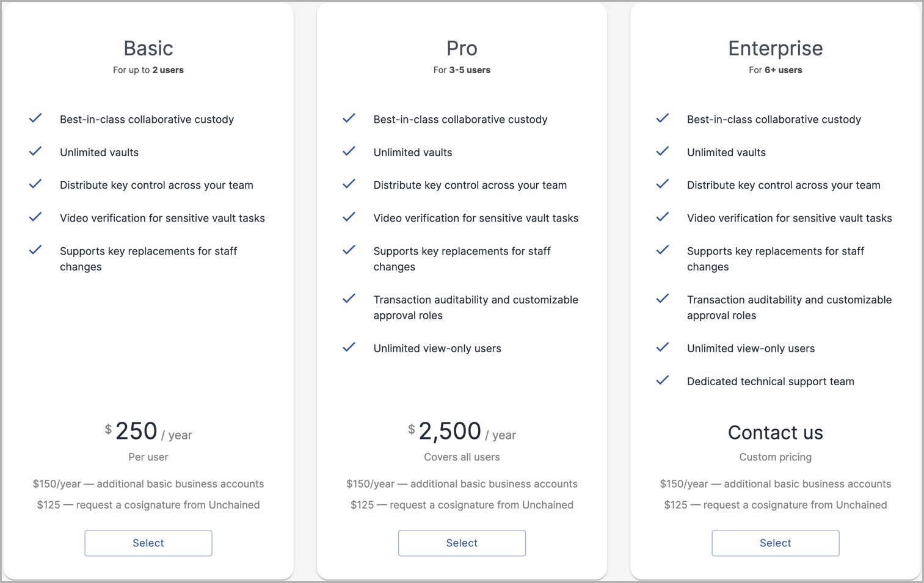The width and height of the screenshot is (924, 583).
Task: Click checkmark beside Dedicated technical support team
Action: coord(663,380)
